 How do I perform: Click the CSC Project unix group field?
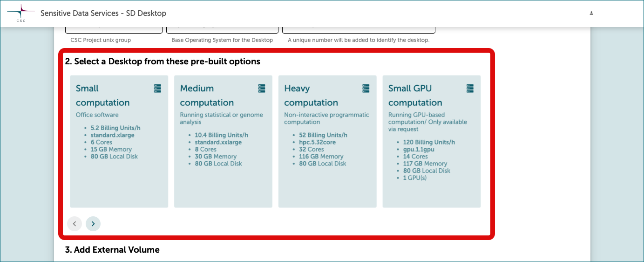tap(114, 30)
